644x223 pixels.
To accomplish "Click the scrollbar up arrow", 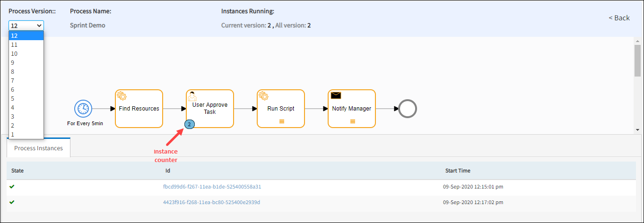I will coord(637,41).
